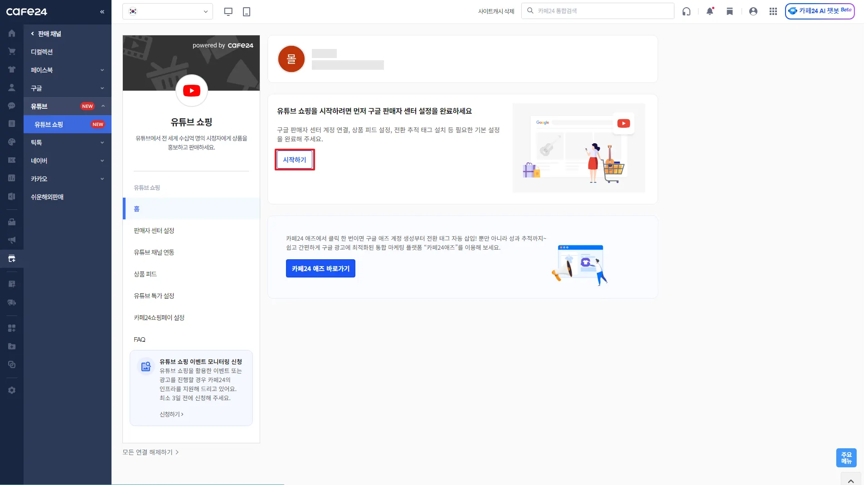Open the folder-plus icon in sidebar
This screenshot has height=485, width=868.
click(12, 346)
